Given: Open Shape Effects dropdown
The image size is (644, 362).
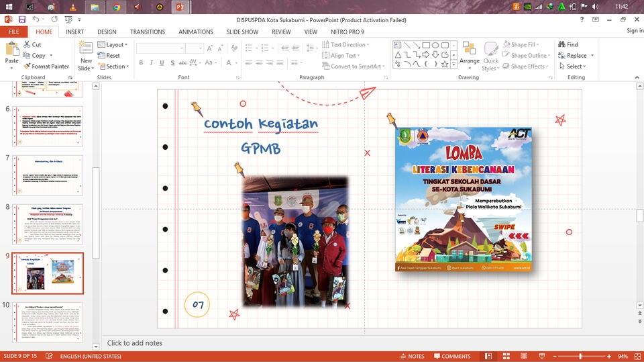Looking at the screenshot, I should pyautogui.click(x=526, y=66).
